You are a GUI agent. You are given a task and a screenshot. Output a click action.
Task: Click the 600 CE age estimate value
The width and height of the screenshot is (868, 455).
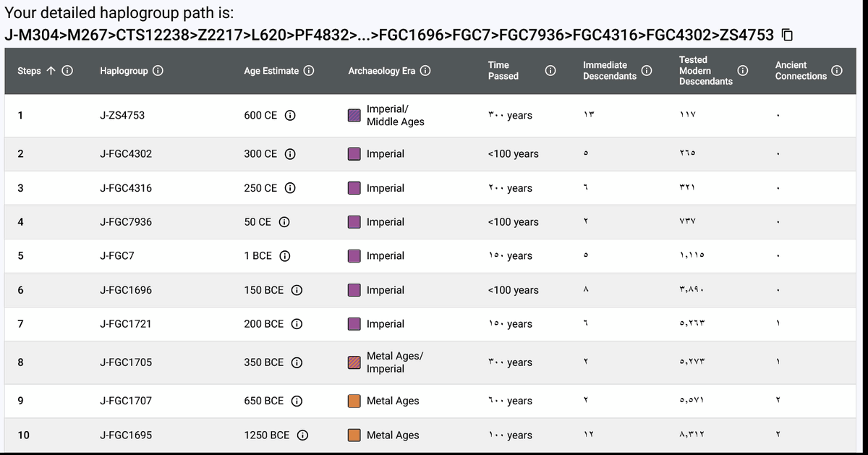[x=260, y=116]
